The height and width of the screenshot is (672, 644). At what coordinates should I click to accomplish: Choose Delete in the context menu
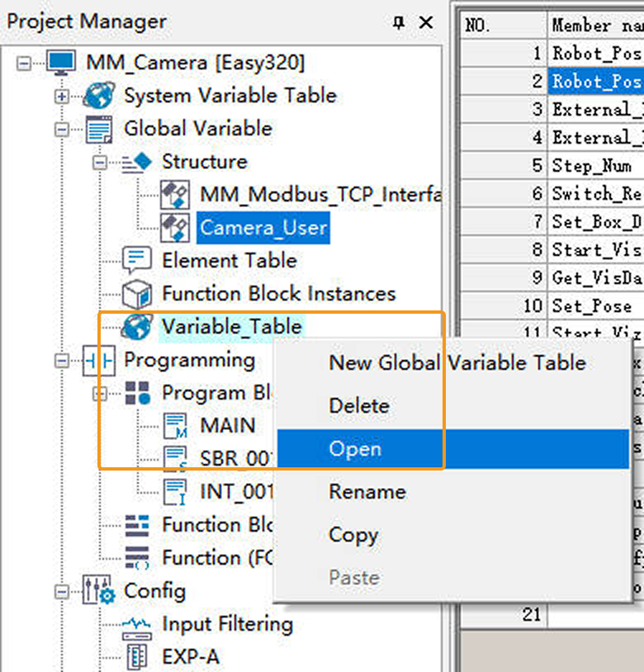[x=358, y=406]
